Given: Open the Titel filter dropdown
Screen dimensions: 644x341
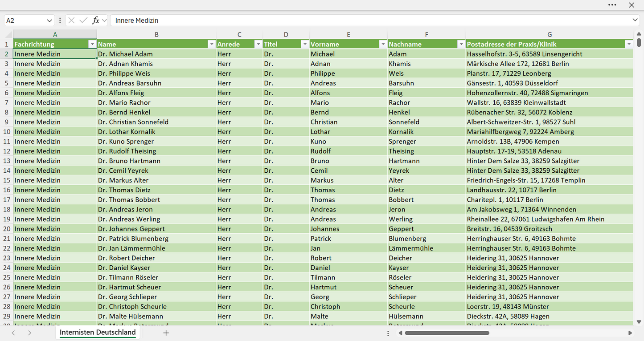Looking at the screenshot, I should click(x=305, y=44).
